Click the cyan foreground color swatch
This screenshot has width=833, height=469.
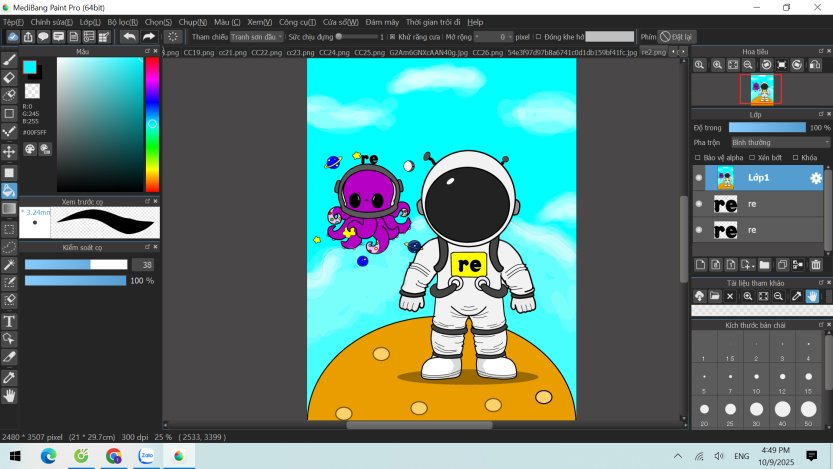coord(30,67)
